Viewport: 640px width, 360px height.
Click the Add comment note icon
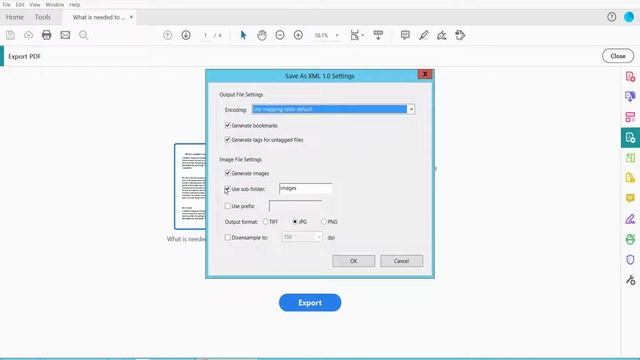pyautogui.click(x=405, y=35)
